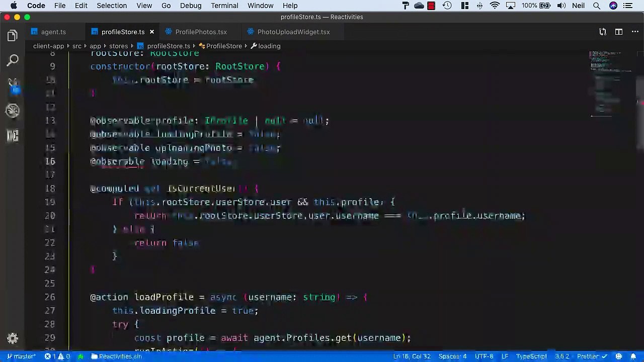Open Spotlight search
Screen dimensions: 644x362
[x=597, y=6]
